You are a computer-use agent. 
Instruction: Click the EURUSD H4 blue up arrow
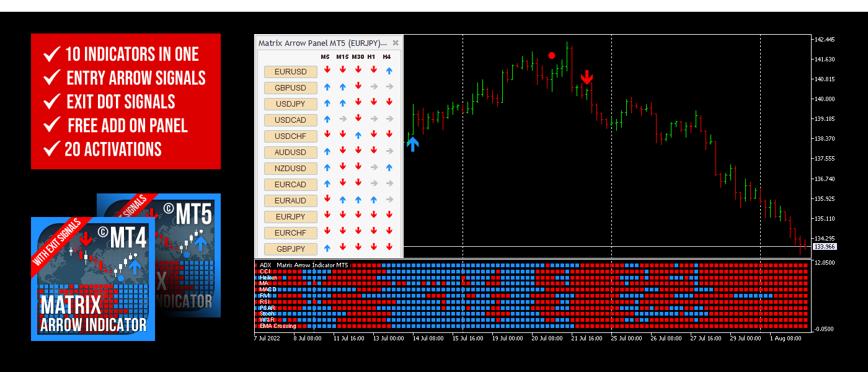coord(389,71)
